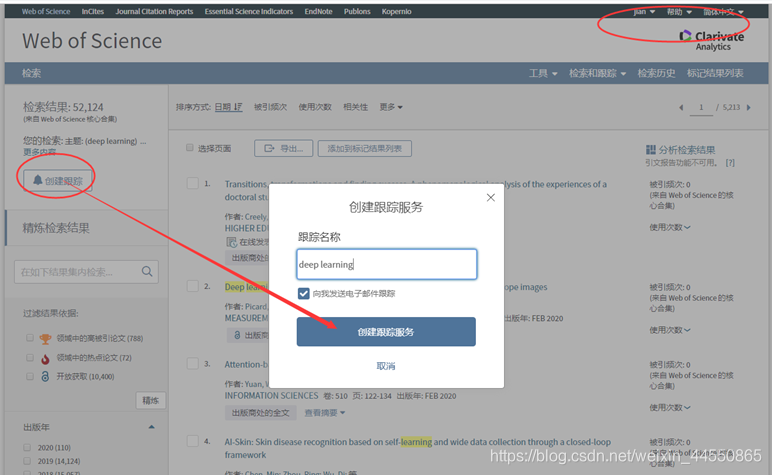Open the 工具 menu
772x475 pixels.
(543, 73)
